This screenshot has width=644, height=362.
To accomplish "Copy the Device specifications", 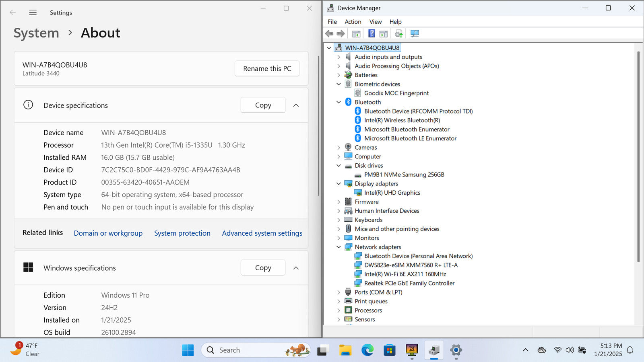I will 263,105.
